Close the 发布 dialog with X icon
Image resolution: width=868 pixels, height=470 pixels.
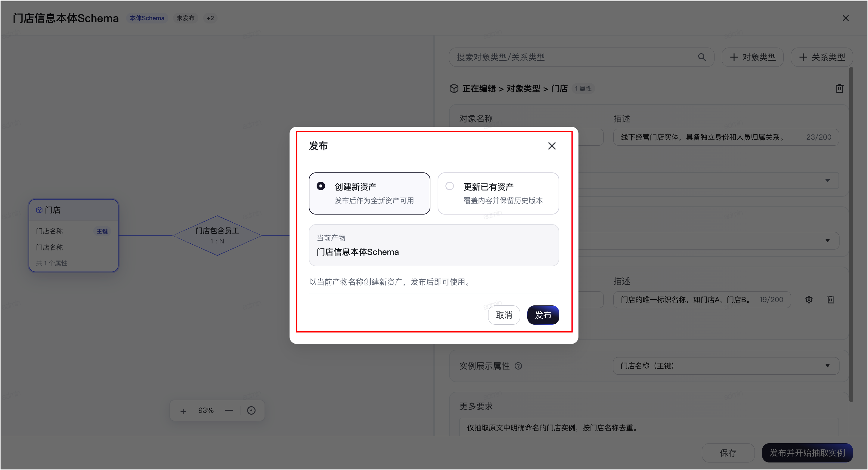(x=552, y=146)
